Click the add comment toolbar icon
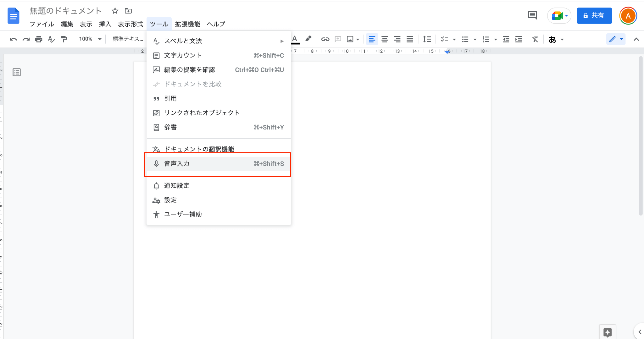 [x=338, y=39]
